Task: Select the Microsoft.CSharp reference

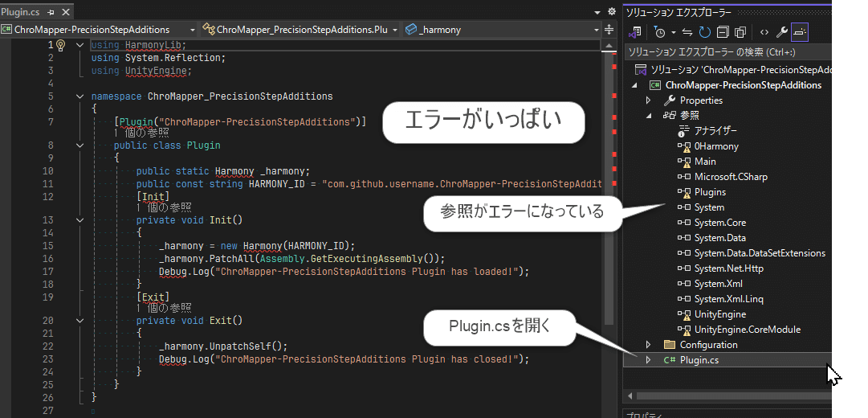Action: click(731, 177)
